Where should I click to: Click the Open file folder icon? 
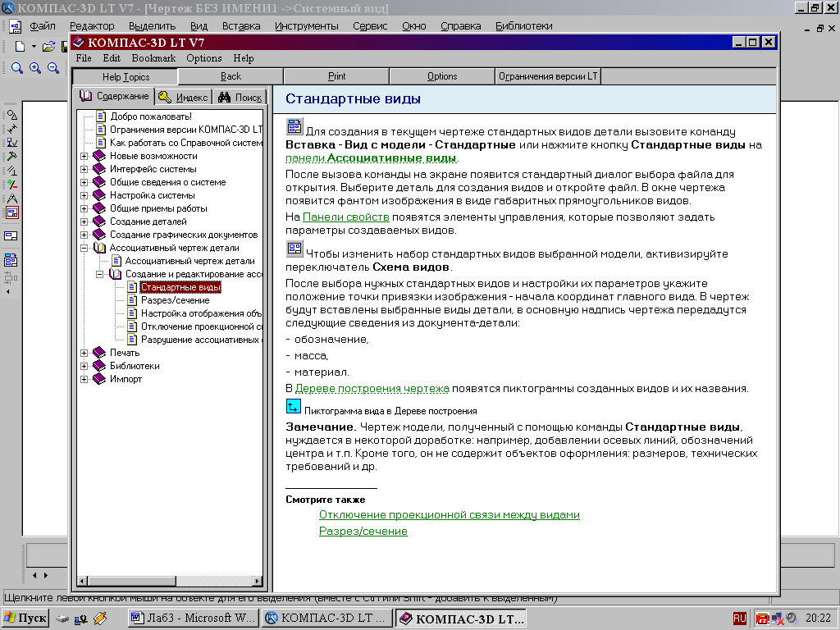tap(48, 47)
